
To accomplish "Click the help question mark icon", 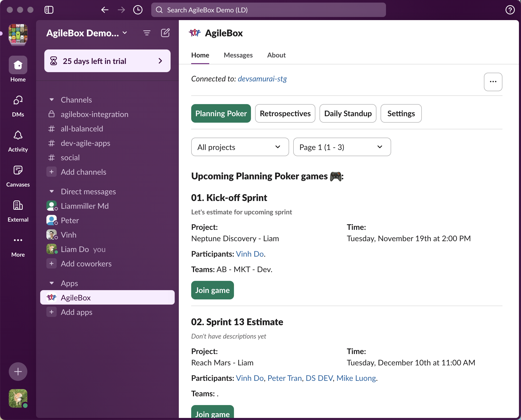I will 510,10.
